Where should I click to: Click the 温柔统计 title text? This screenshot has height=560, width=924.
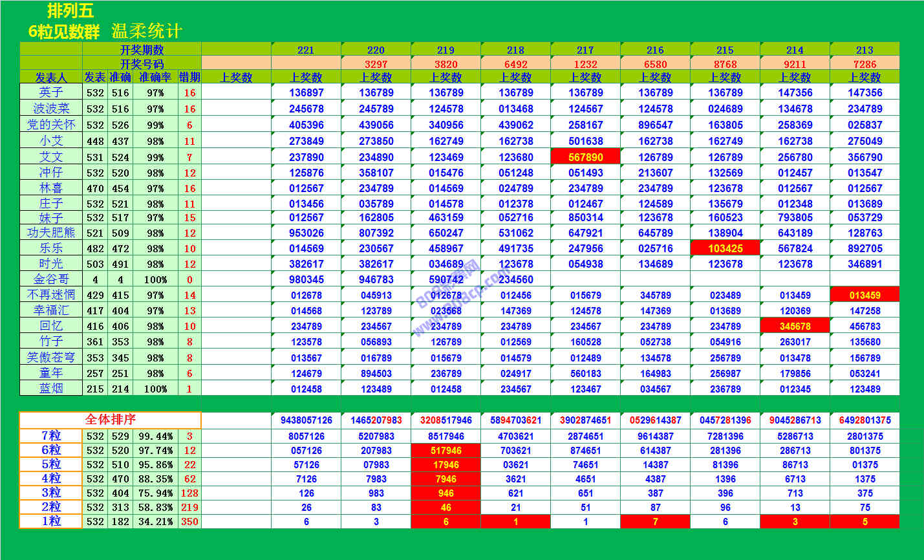[147, 31]
